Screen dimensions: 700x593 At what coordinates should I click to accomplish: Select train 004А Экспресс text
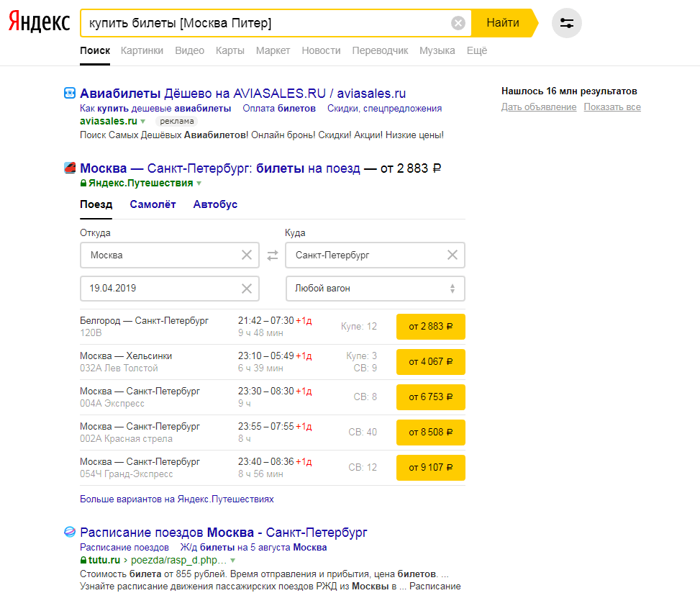coord(112,404)
